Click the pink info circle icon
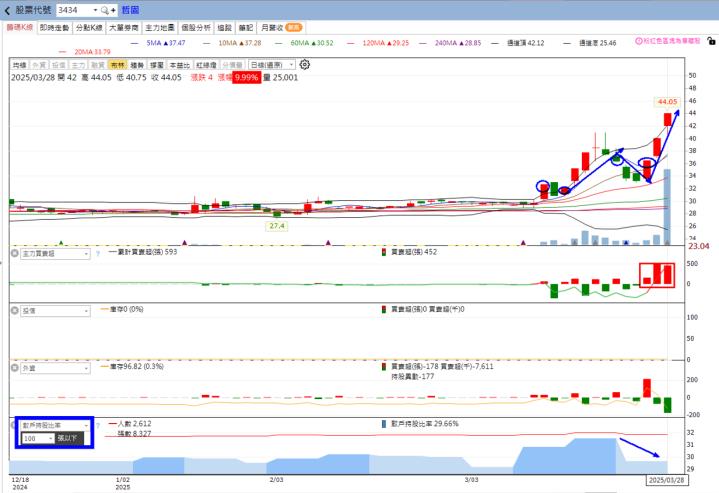The height and width of the screenshot is (493, 719). tap(638, 41)
